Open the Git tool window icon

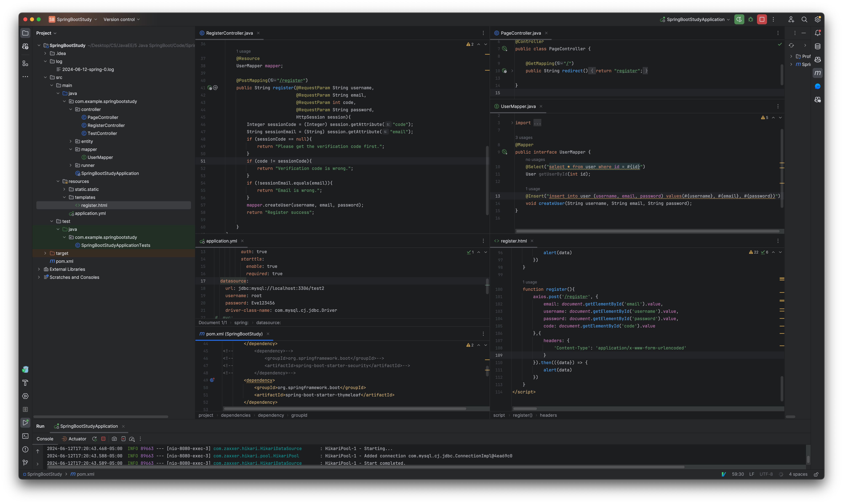(25, 463)
